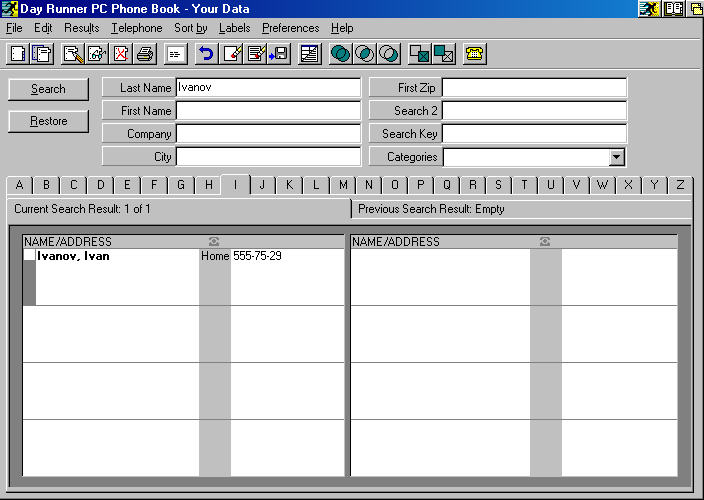
Task: Click the Search button
Action: click(48, 89)
